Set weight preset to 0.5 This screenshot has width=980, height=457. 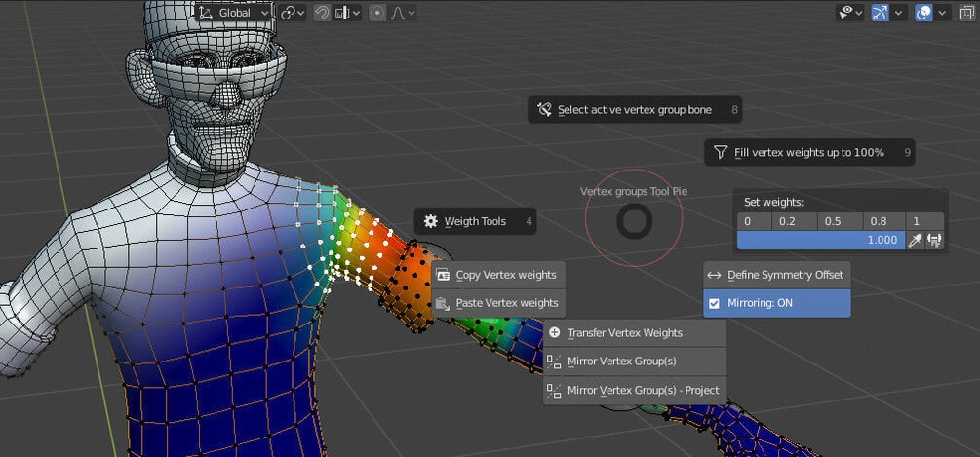[840, 221]
